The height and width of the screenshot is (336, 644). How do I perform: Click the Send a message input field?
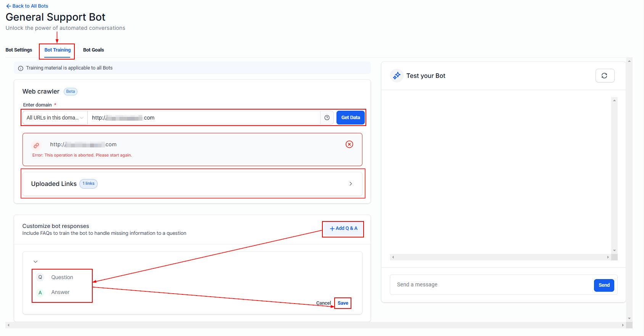(492, 285)
